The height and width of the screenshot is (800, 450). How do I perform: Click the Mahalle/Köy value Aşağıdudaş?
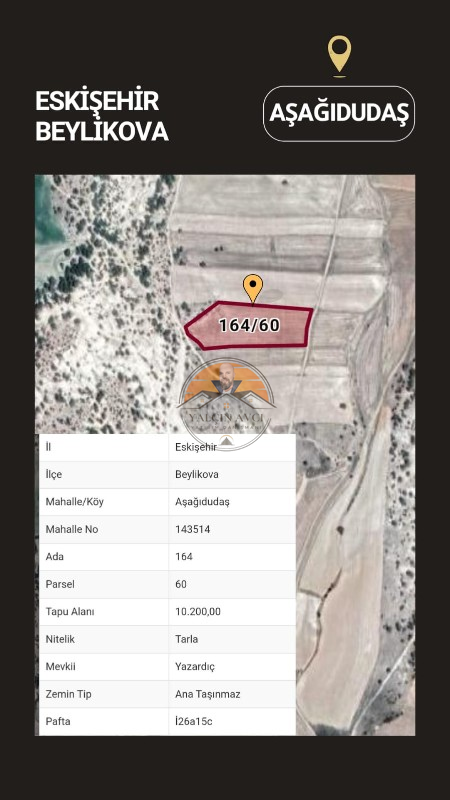(202, 502)
